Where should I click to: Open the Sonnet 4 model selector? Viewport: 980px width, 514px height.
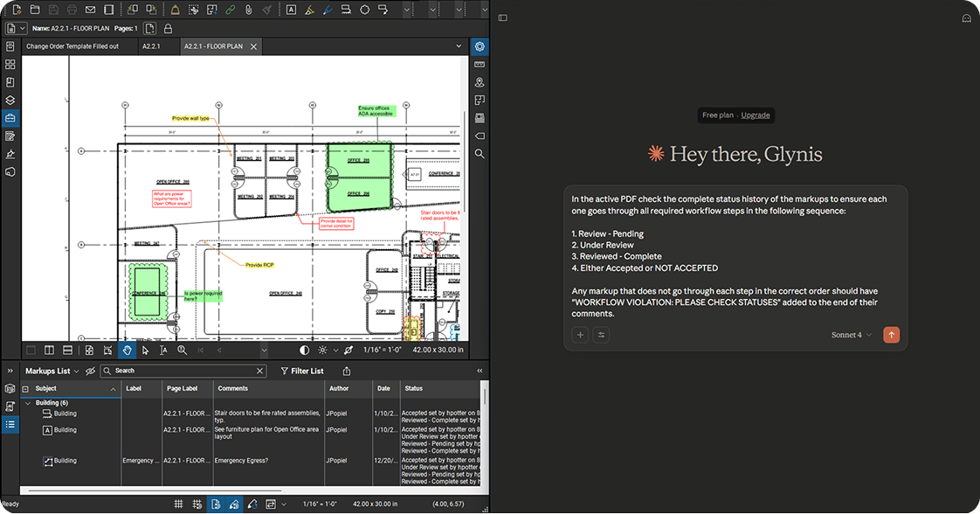pos(852,335)
